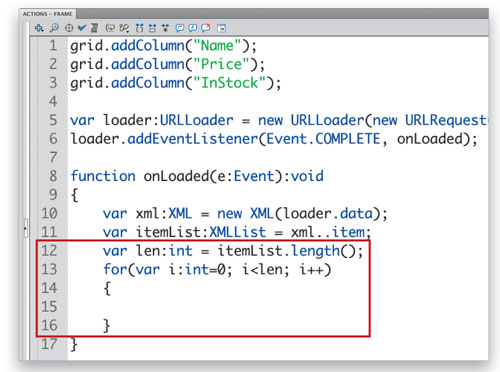Click the Expand all icon

pyautogui.click(x=165, y=28)
